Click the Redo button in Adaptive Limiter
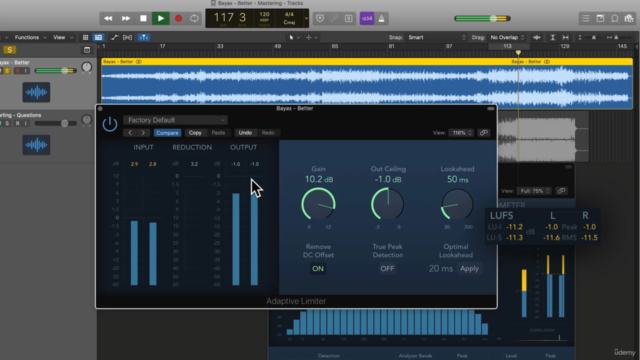Image resolution: width=640 pixels, height=360 pixels. [x=268, y=133]
